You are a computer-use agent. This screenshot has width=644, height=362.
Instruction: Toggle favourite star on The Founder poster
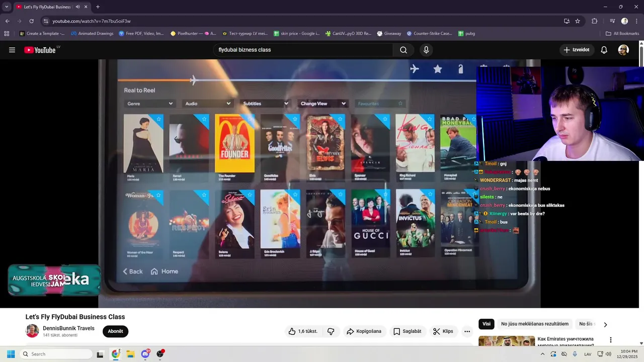click(249, 119)
